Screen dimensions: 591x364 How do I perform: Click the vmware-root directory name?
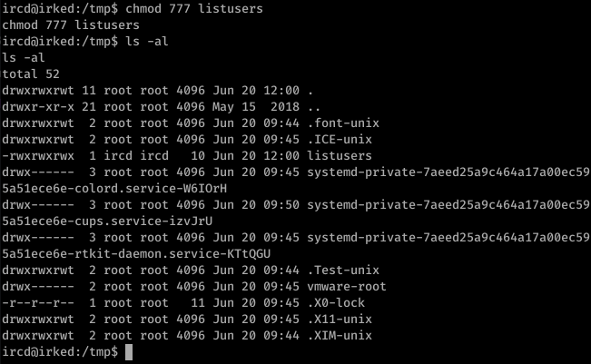(347, 286)
